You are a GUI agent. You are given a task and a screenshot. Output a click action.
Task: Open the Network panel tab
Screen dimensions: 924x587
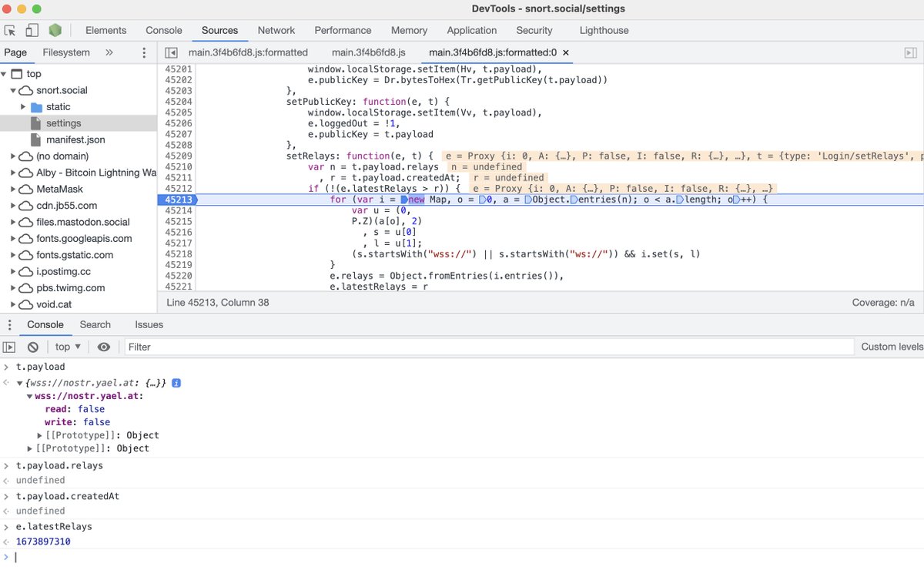coord(276,30)
